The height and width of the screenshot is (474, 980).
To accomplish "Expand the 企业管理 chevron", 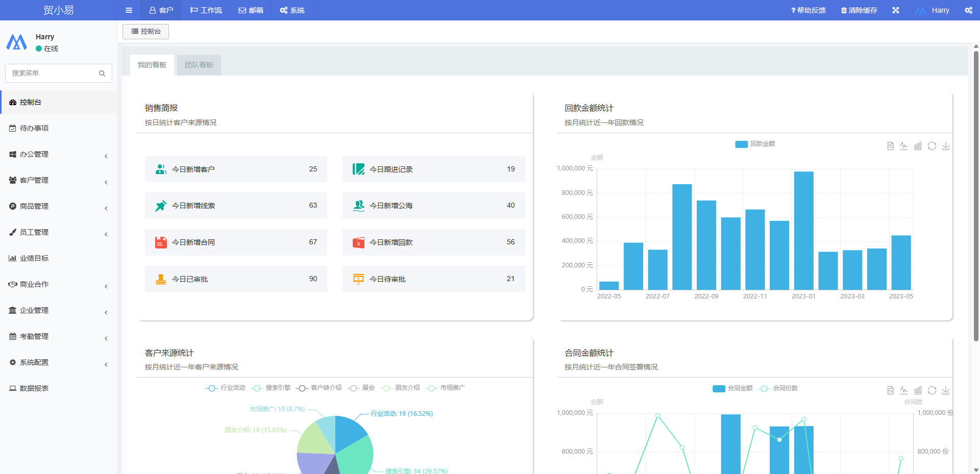I will click(x=106, y=312).
